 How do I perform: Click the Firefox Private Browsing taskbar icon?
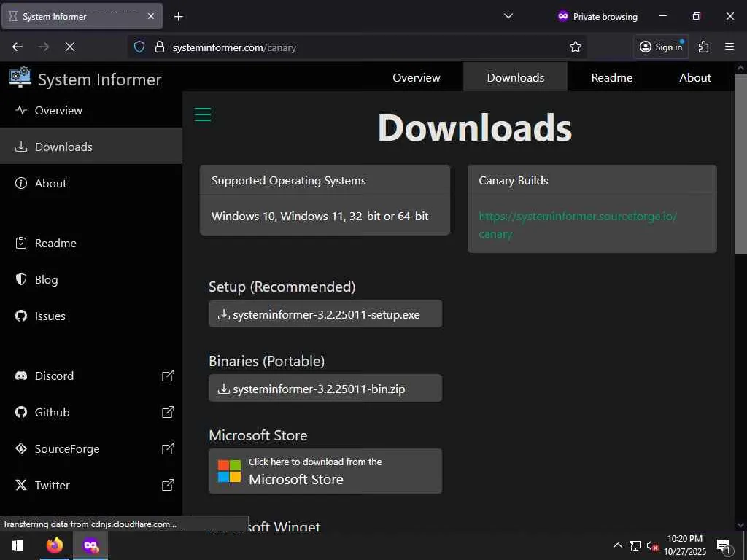[90, 545]
